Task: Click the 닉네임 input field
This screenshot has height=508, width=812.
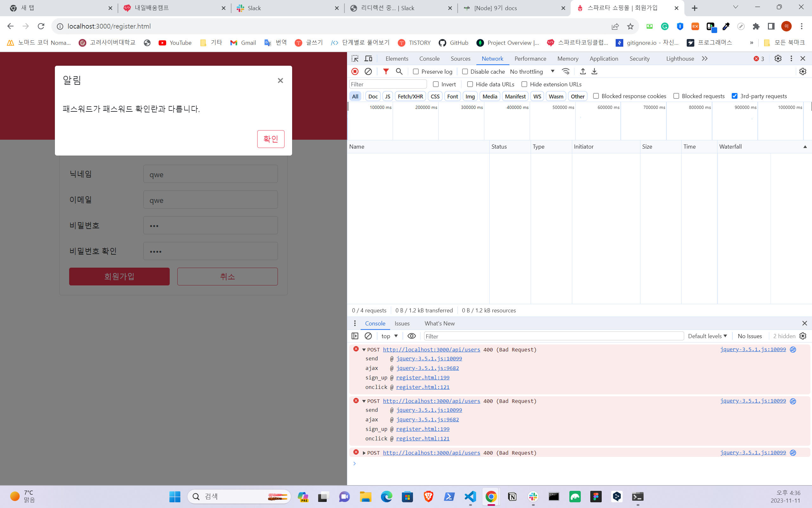Action: [210, 174]
